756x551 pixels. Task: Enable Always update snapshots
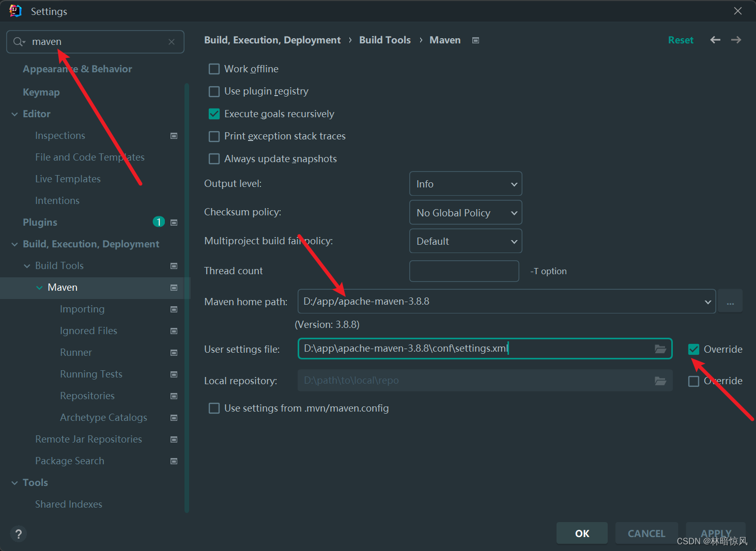click(x=214, y=159)
